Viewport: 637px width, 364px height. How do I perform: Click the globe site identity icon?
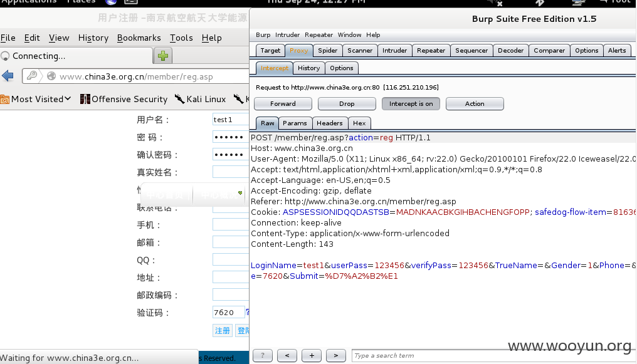click(x=51, y=76)
